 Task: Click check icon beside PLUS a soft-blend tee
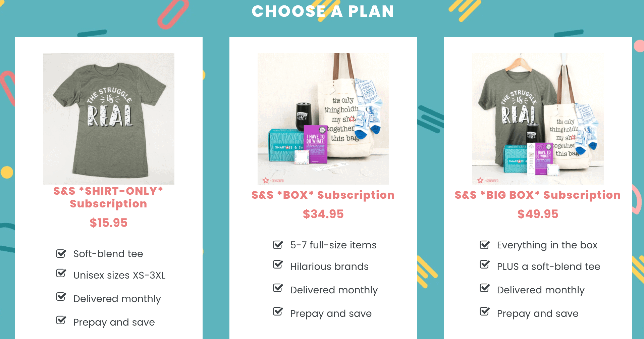(x=485, y=264)
